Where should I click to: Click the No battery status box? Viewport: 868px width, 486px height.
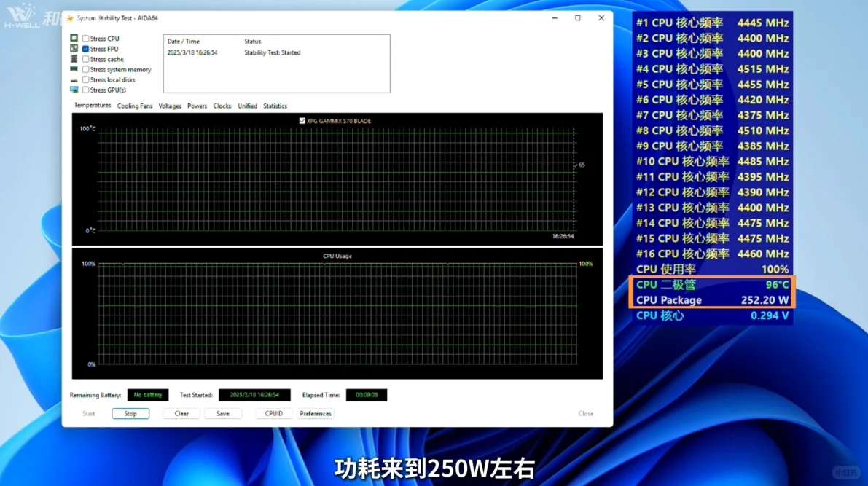pyautogui.click(x=148, y=395)
